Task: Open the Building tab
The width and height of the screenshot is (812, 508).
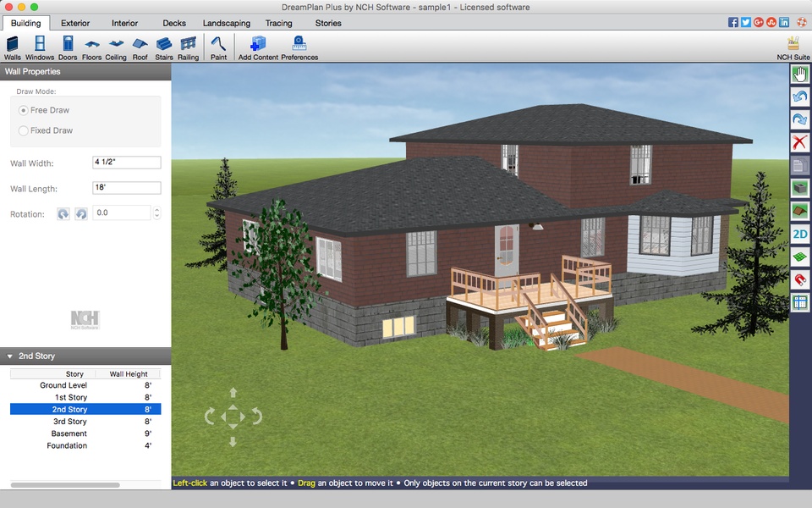Action: (x=26, y=23)
